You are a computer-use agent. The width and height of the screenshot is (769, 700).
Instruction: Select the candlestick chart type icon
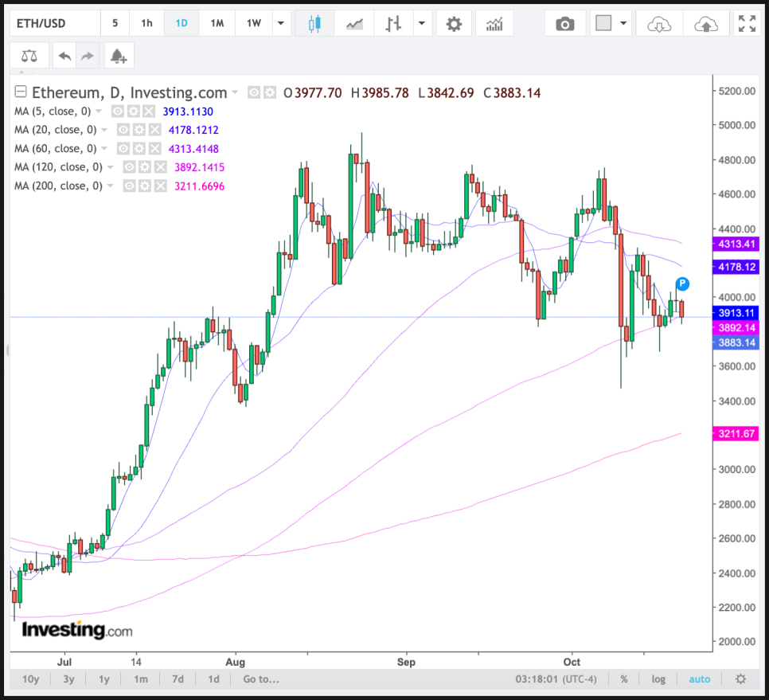click(x=314, y=24)
